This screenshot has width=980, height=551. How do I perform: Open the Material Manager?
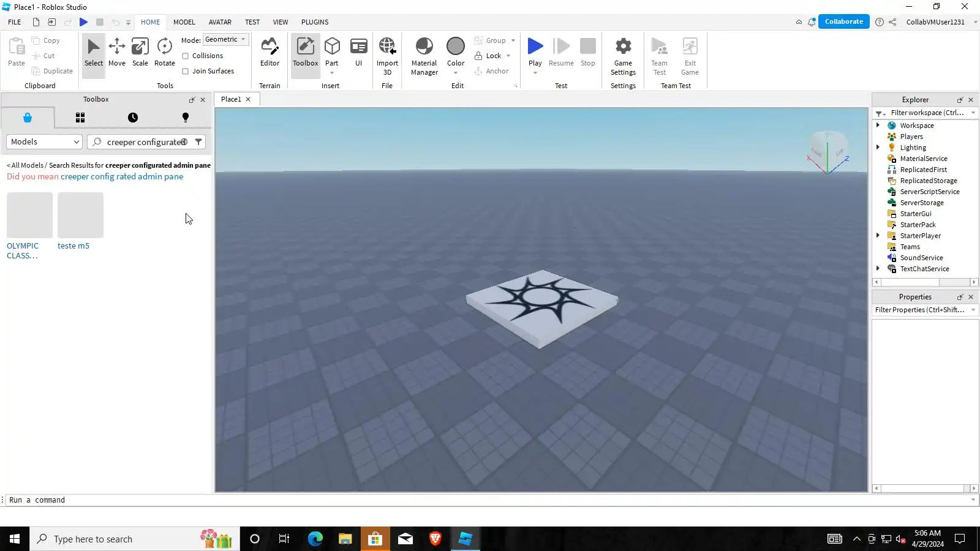424,56
